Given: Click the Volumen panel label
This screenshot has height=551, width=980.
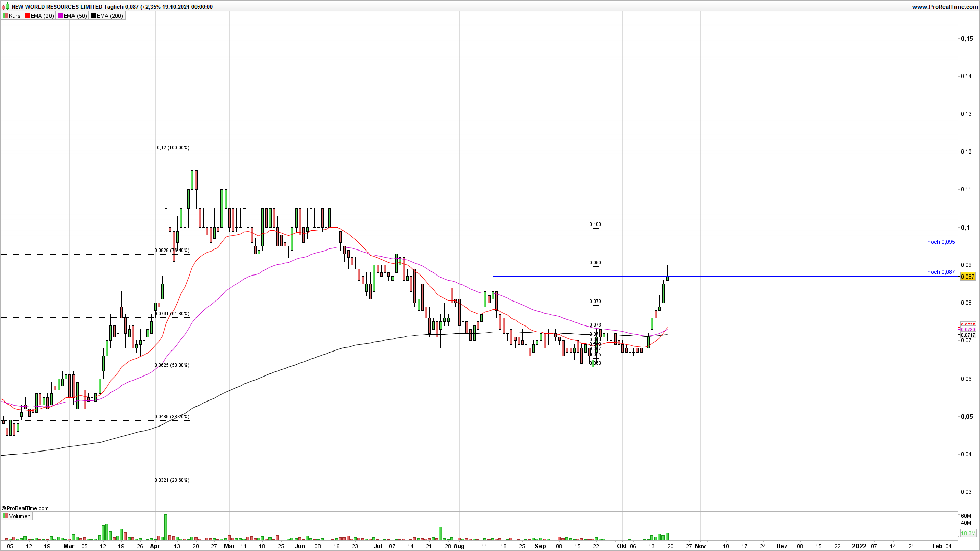Looking at the screenshot, I should (20, 516).
